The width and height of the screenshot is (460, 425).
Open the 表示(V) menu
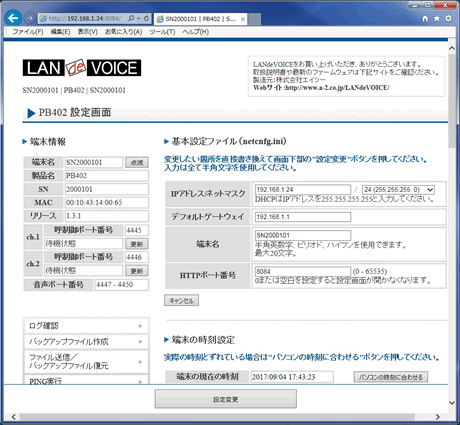click(88, 32)
